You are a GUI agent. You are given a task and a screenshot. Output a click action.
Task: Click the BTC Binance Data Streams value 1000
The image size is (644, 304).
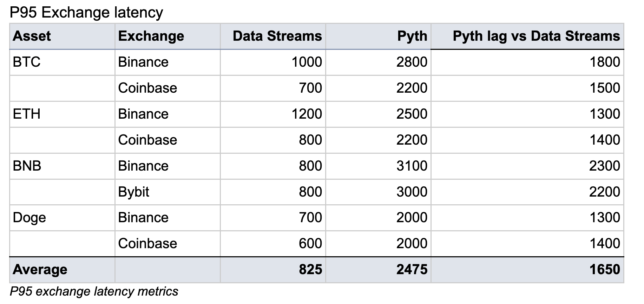coord(307,62)
